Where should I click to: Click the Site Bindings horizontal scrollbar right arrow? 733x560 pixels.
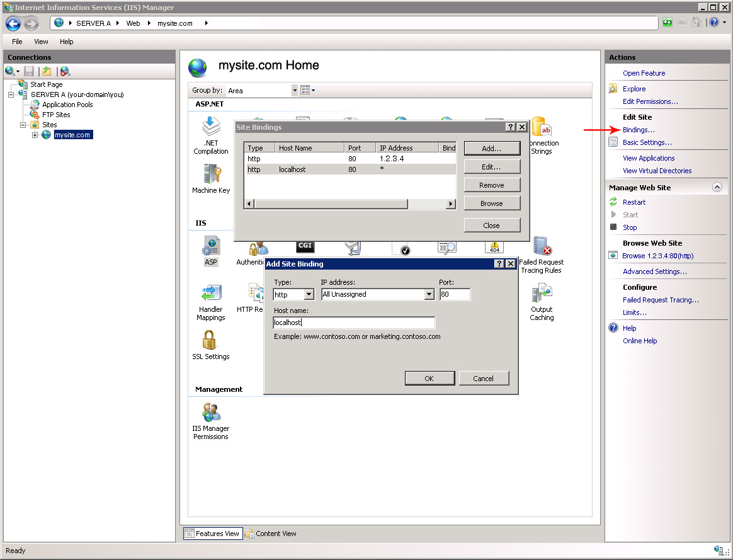[451, 204]
